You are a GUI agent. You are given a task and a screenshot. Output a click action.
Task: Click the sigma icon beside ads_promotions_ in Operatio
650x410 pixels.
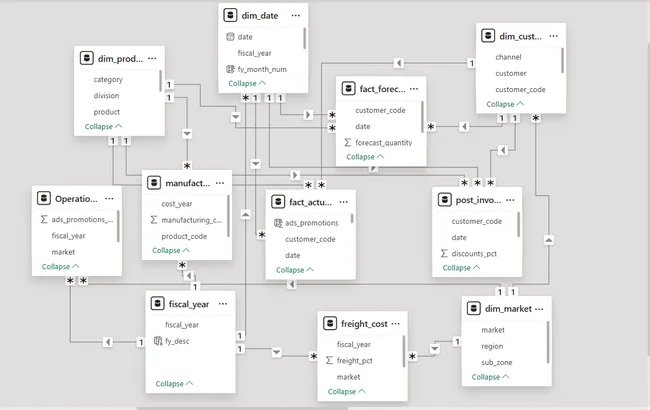click(x=44, y=219)
